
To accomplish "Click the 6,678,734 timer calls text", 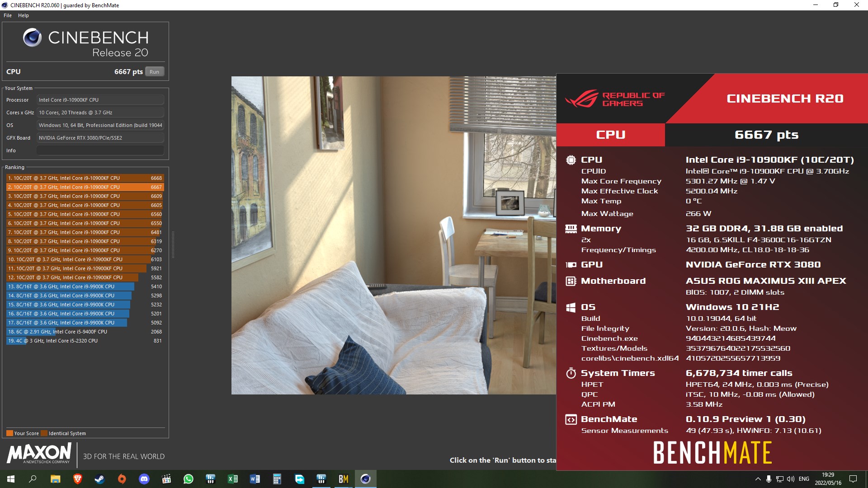I will coord(739,373).
